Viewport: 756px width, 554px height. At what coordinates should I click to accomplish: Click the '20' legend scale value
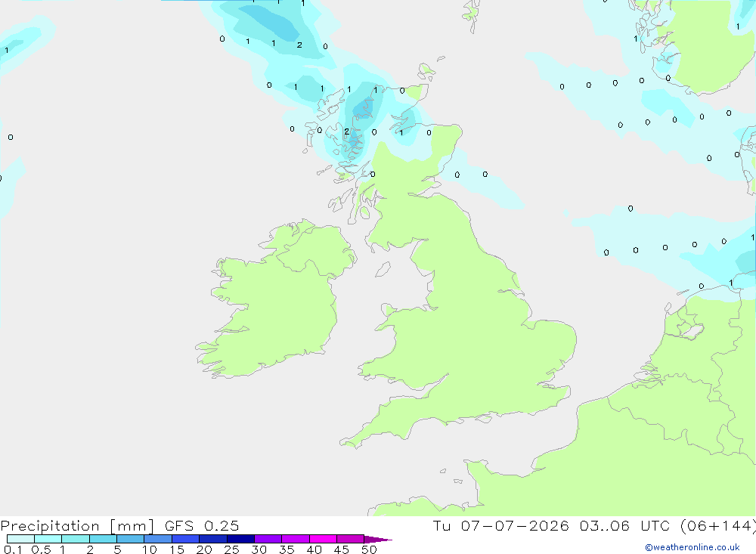pos(204,549)
